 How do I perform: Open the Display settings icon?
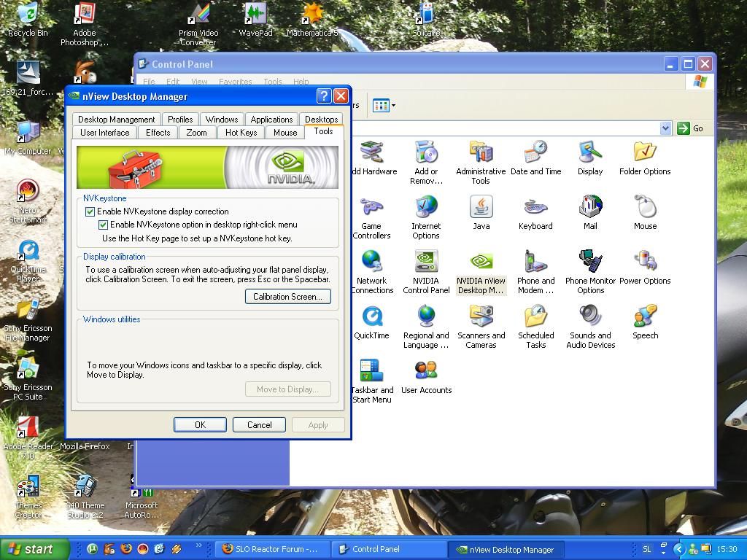coord(590,157)
